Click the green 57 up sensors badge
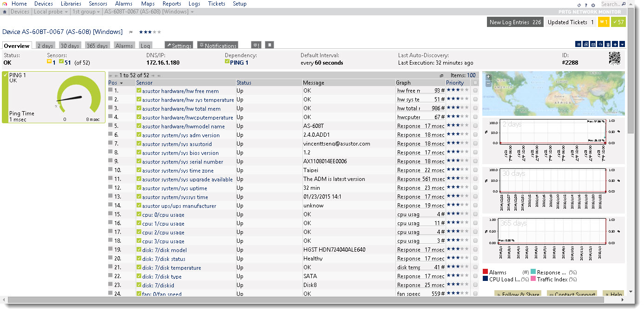 tap(618, 22)
